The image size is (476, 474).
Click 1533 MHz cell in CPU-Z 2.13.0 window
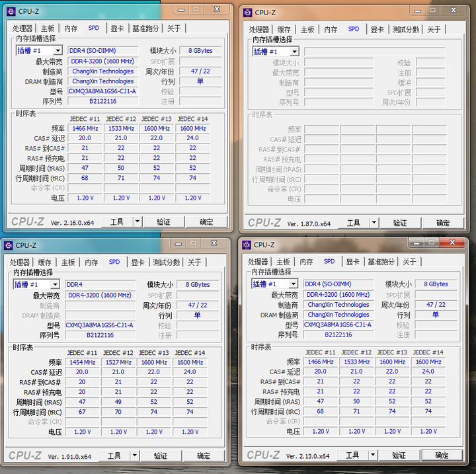pos(357,362)
